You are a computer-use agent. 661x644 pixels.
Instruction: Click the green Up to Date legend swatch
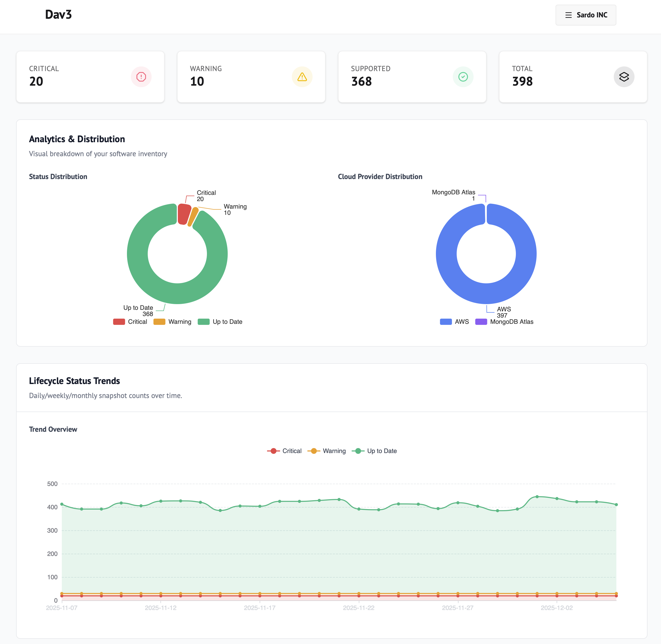pos(204,321)
